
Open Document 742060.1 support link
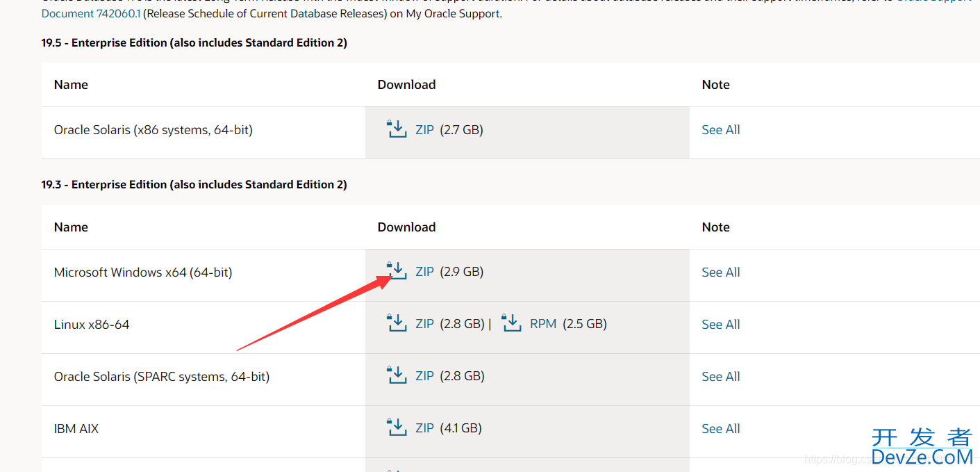(91, 13)
